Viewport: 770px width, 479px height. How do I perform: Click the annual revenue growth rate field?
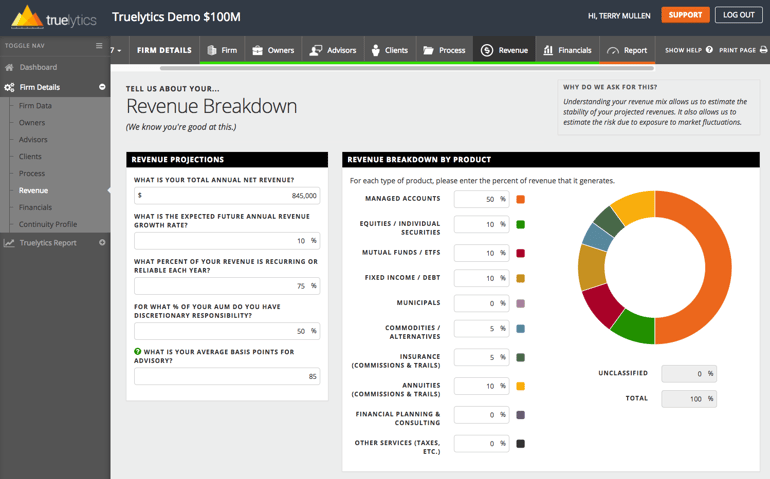(227, 241)
